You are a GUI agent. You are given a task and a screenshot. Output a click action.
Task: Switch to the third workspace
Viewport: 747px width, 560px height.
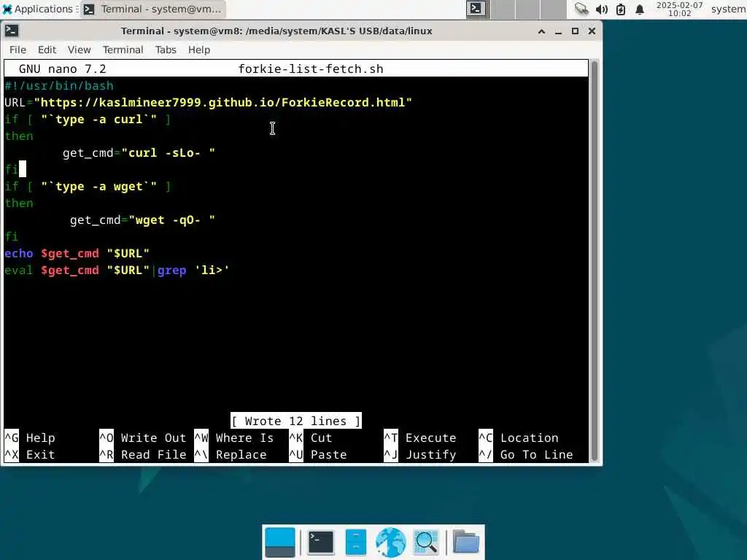(528, 9)
